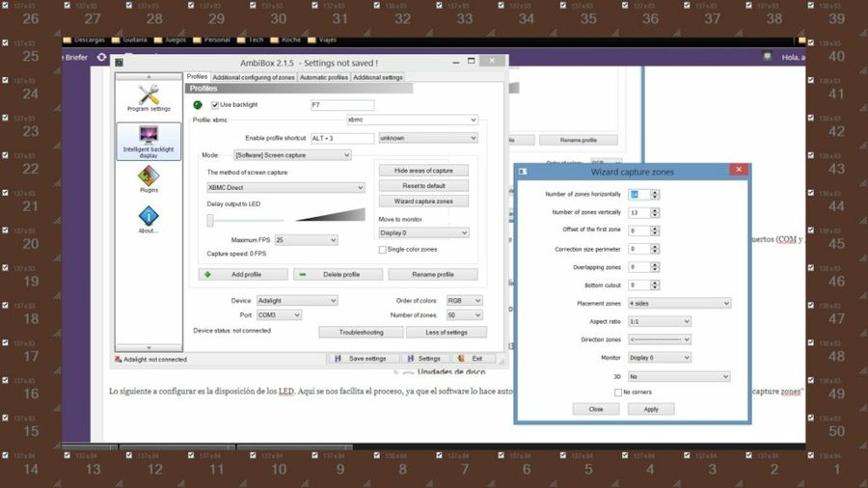Click the green backlight status indicator
The image size is (868, 488).
(198, 104)
